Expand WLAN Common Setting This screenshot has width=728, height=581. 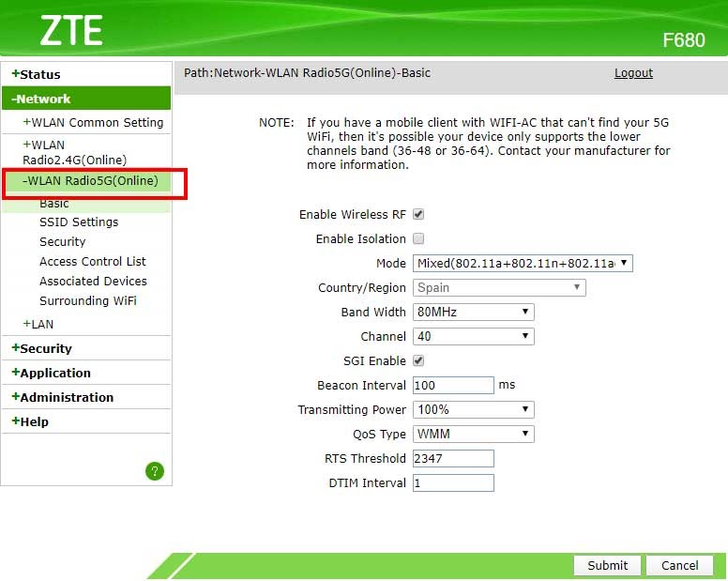coord(93,123)
